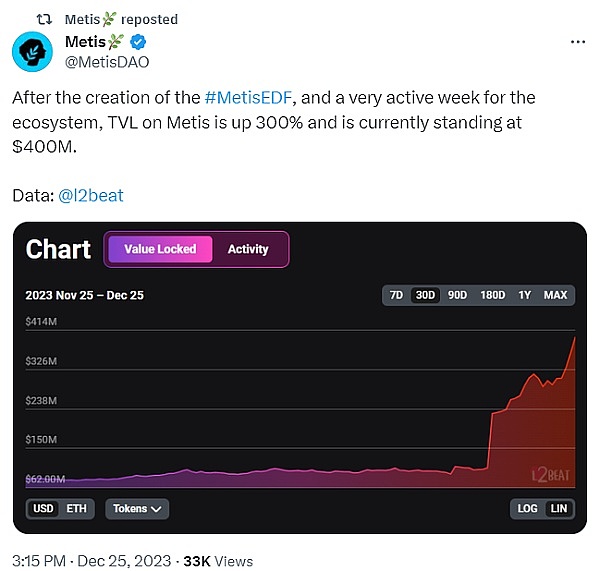Switch chart to Value Locked
The width and height of the screenshot is (600, 571).
(x=160, y=249)
